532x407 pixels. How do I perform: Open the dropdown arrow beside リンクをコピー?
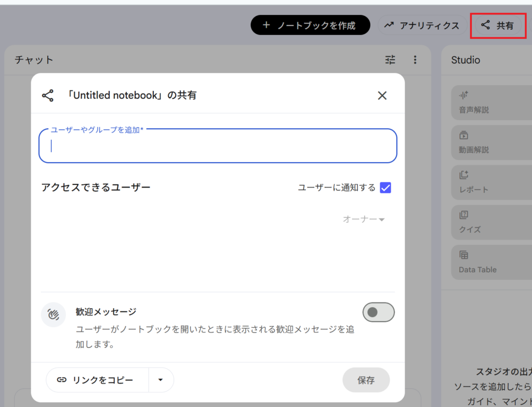click(x=161, y=380)
